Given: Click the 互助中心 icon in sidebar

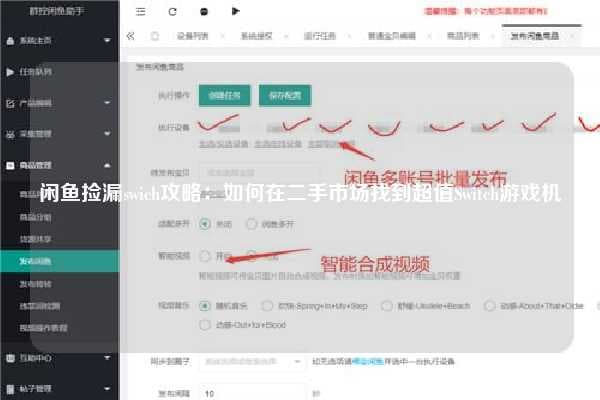Looking at the screenshot, I should 10,358.
